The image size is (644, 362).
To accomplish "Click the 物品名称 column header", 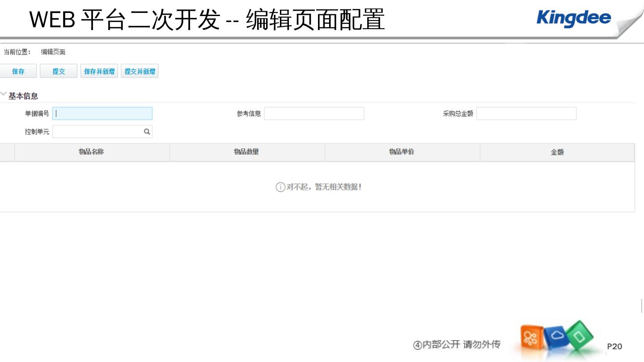I will click(92, 152).
